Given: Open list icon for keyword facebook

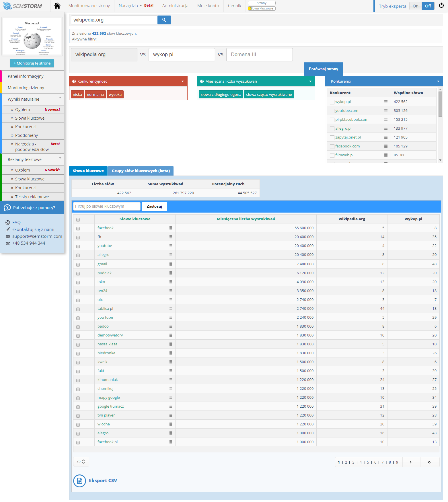Looking at the screenshot, I should click(170, 228).
